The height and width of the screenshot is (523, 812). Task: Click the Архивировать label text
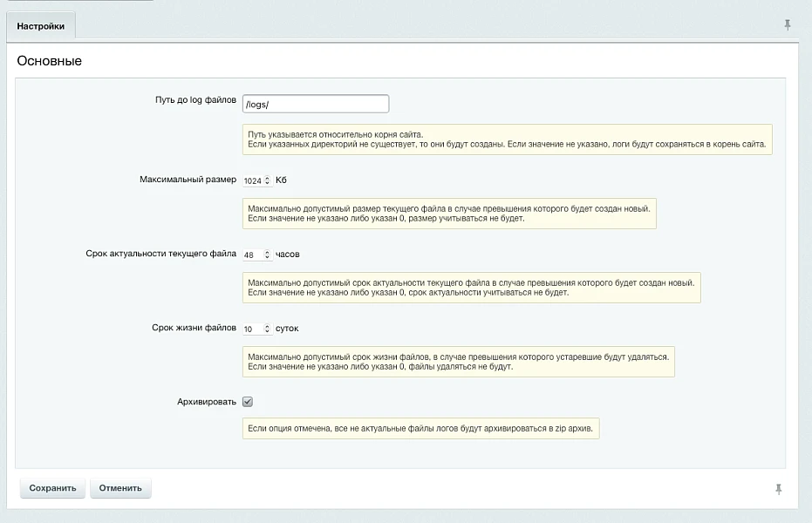click(207, 402)
